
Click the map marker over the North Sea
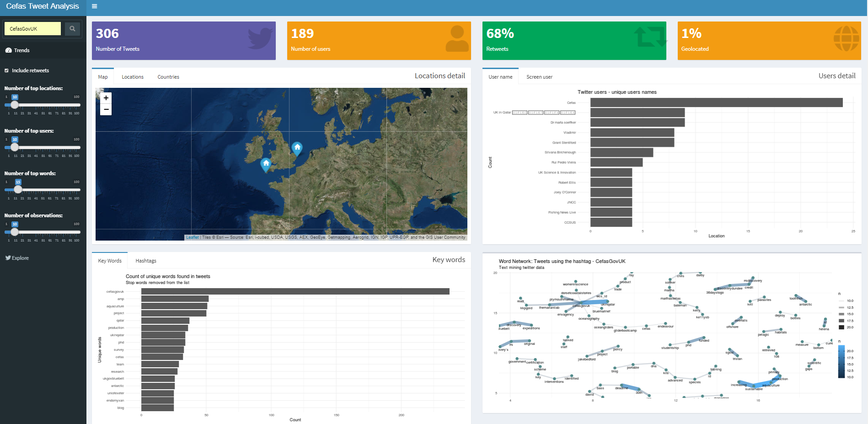coord(297,148)
